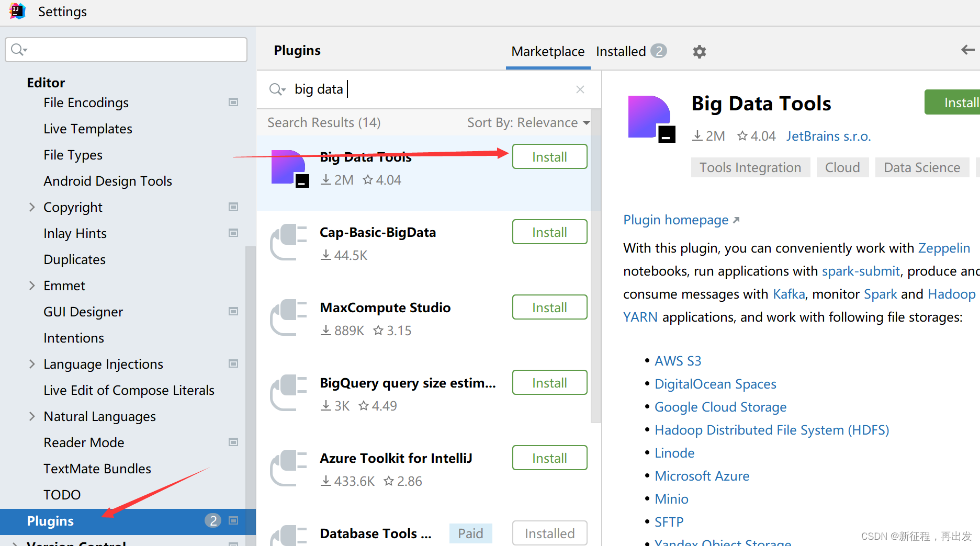
Task: Switch to the Installed tab
Action: tap(621, 51)
